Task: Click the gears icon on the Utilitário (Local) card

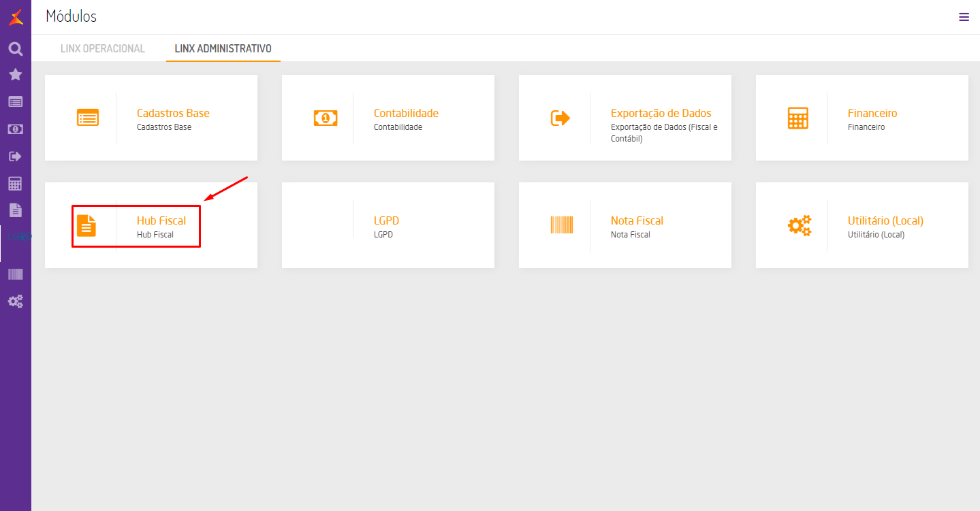Action: [x=800, y=225]
